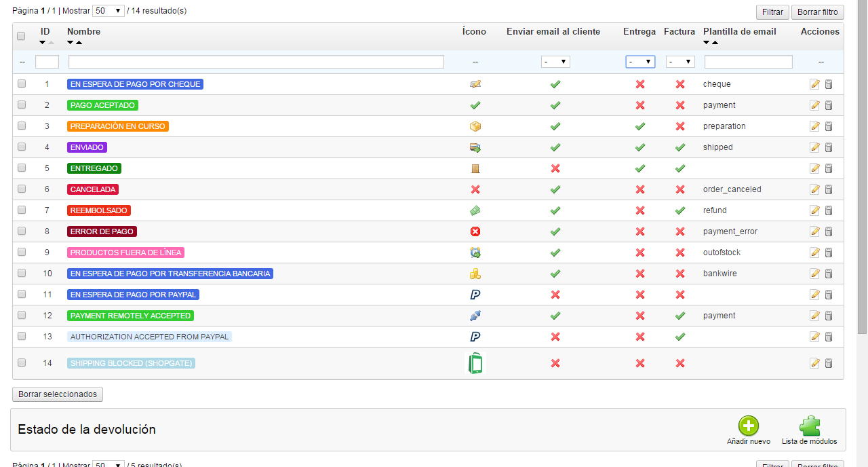
Task: Click the Shopgate phone icon in row 14
Action: coord(475,363)
